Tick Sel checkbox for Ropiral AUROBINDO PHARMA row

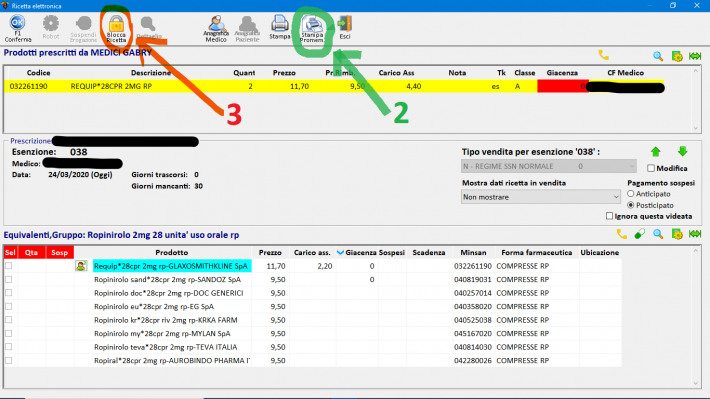(9, 361)
